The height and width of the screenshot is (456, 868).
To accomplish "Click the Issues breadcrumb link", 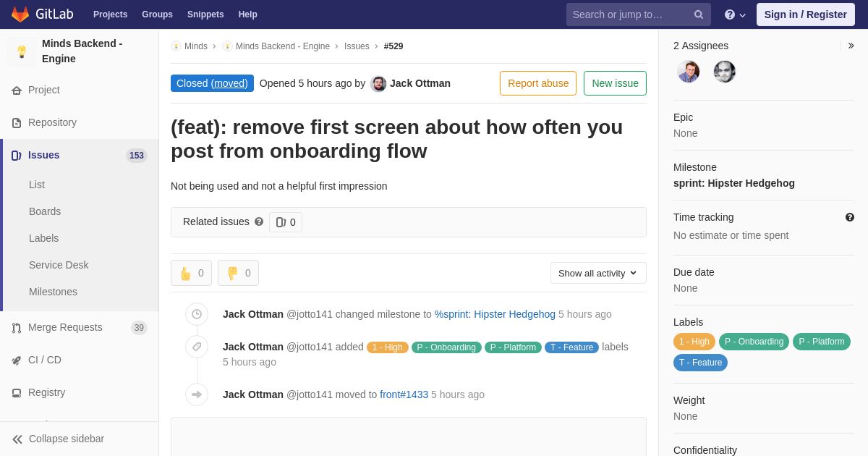I will [x=357, y=46].
